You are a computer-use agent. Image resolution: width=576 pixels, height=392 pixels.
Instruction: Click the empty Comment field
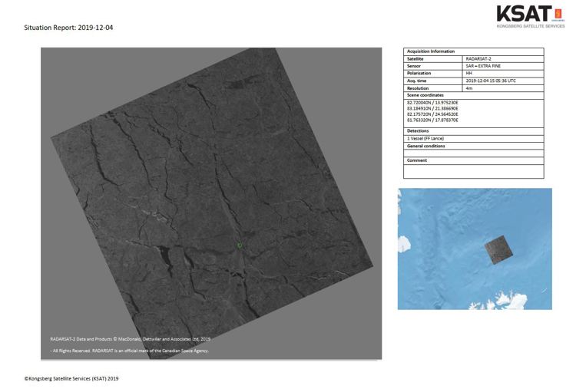pos(473,172)
